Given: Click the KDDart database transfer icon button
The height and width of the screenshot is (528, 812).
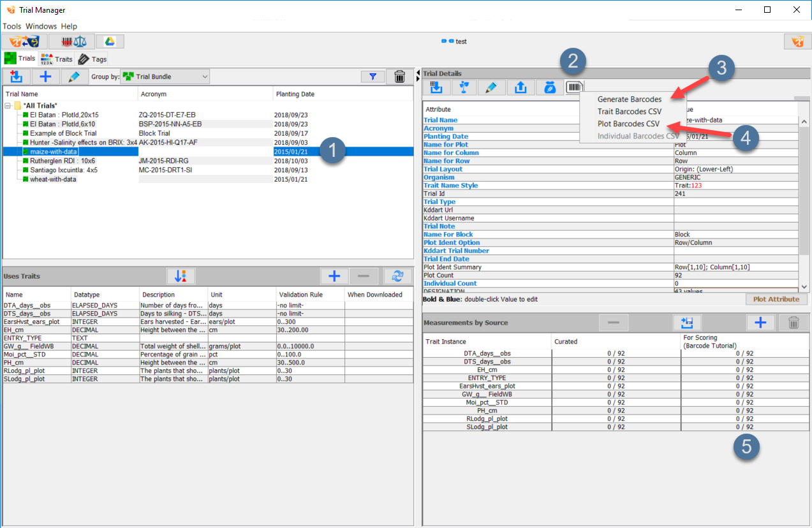Looking at the screenshot, I should click(x=23, y=41).
